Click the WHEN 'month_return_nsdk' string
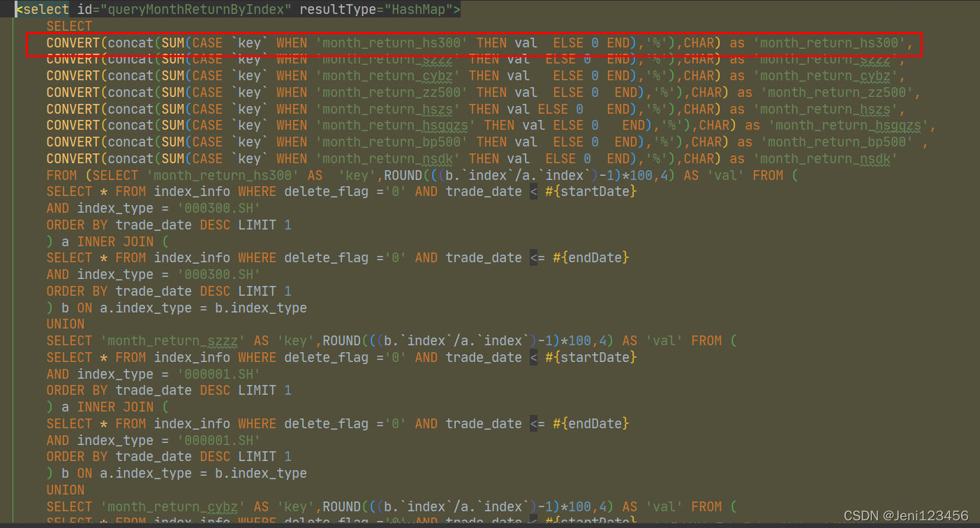Screen dimensions: 980x528 tap(387, 159)
